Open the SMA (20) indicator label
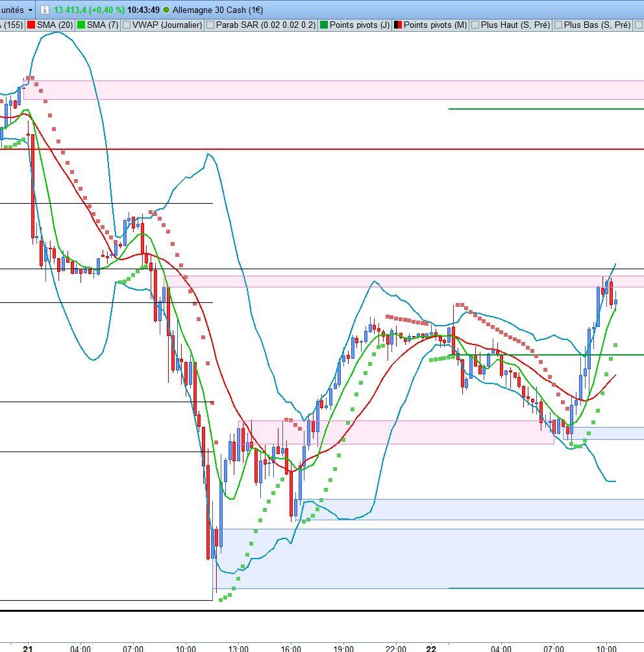This screenshot has height=652, width=644. pyautogui.click(x=55, y=25)
